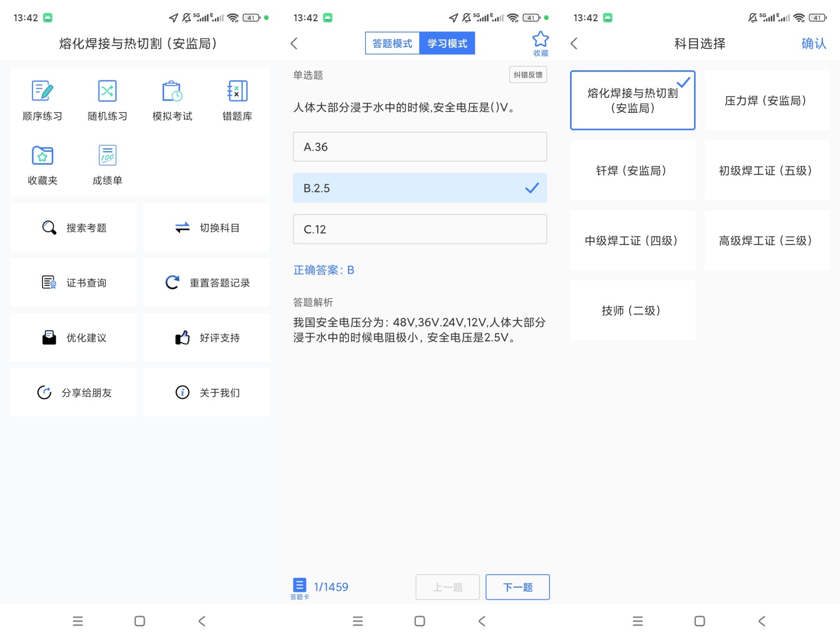Tap 纠错反馈 error feedback button
840x638 pixels.
528,75
